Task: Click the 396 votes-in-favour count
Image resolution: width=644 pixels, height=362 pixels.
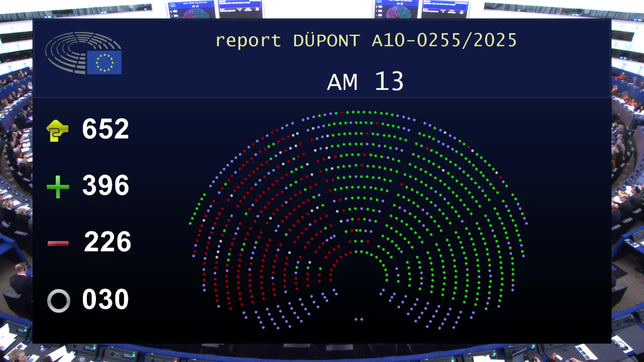Action: coord(106,185)
